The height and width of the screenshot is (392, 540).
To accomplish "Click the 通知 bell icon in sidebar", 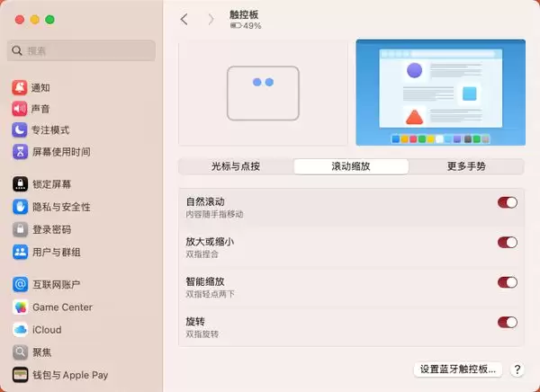I will [x=20, y=87].
